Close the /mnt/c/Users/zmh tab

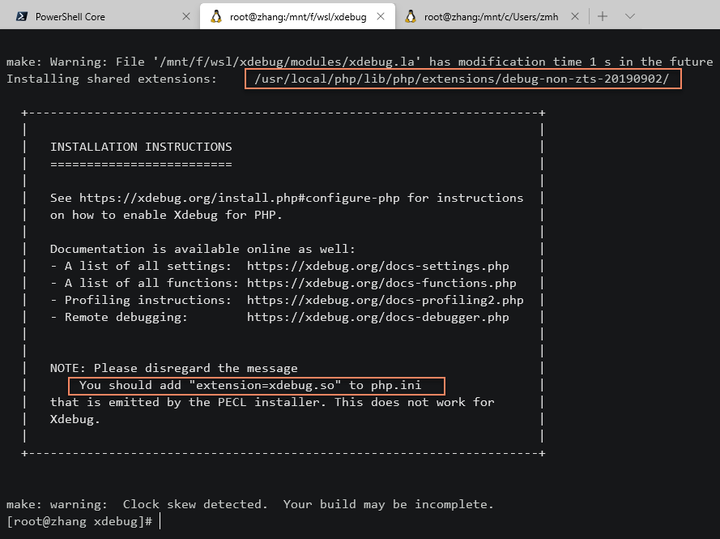tap(575, 17)
